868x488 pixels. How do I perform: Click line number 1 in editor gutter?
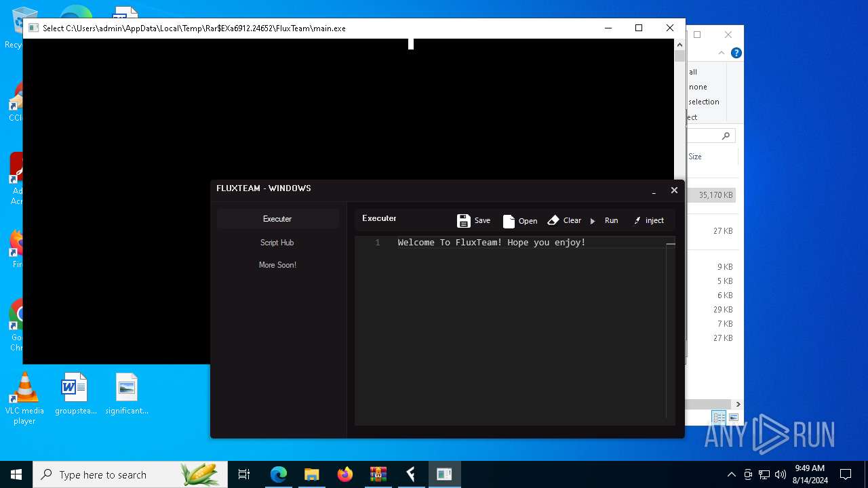point(378,243)
